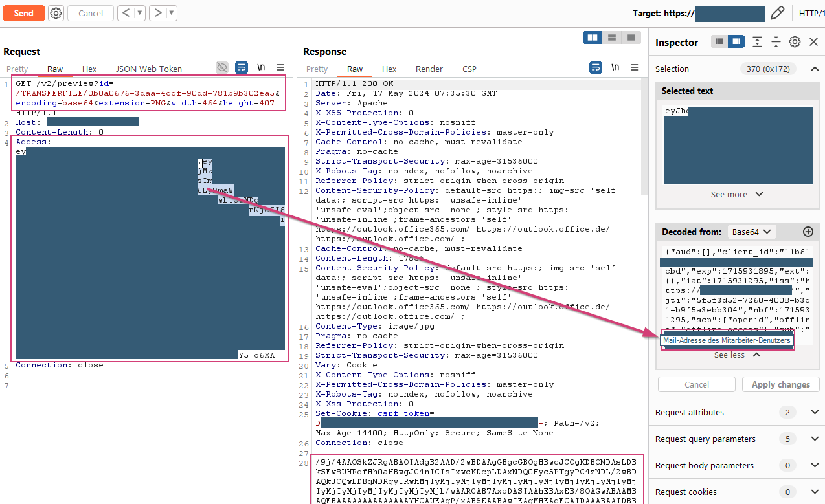Click 'Server: Apache' response header

[352, 103]
